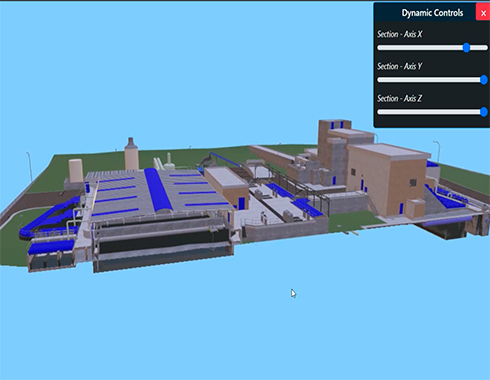The image size is (490, 380).
Task: Close the Dynamic Controls panel
Action: click(x=483, y=13)
